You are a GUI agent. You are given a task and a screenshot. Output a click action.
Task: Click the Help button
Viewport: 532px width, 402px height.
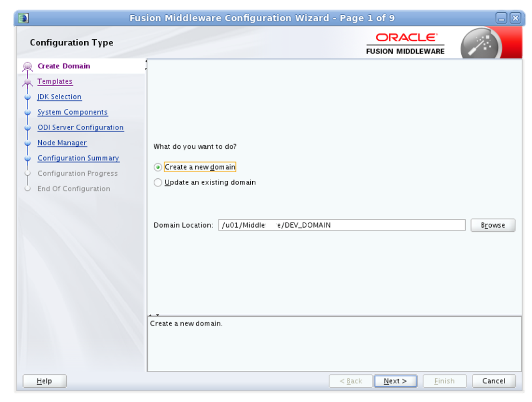[44, 381]
